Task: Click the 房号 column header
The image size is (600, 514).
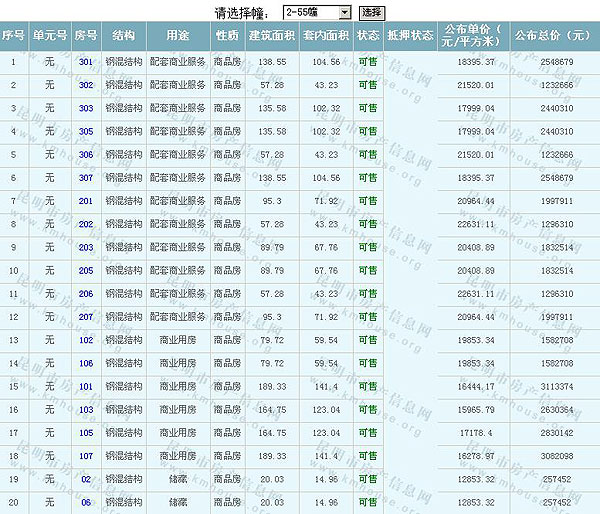Action: click(x=86, y=35)
